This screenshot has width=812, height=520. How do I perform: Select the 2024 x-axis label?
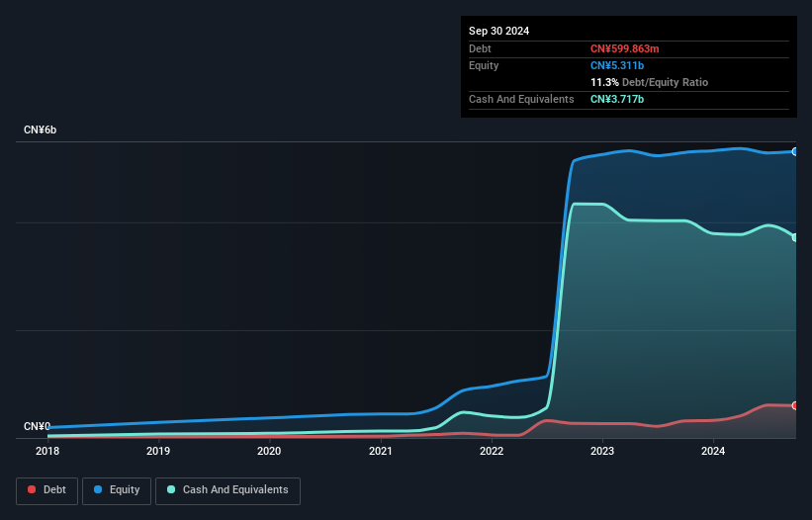point(713,451)
